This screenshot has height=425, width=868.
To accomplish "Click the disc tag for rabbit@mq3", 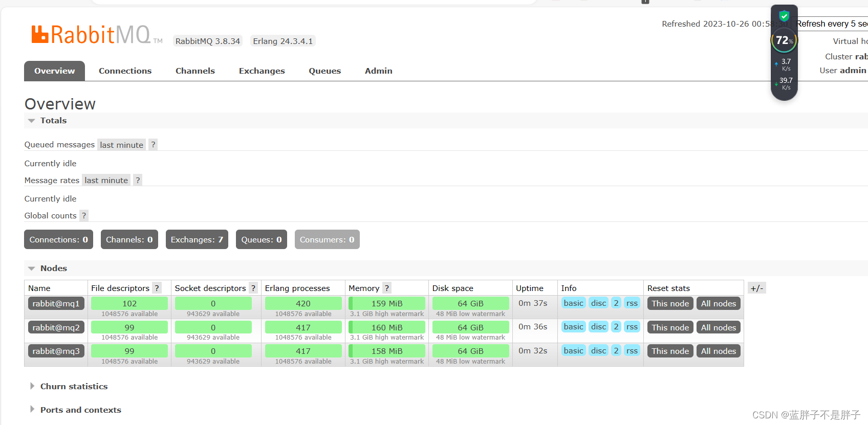I will (598, 350).
